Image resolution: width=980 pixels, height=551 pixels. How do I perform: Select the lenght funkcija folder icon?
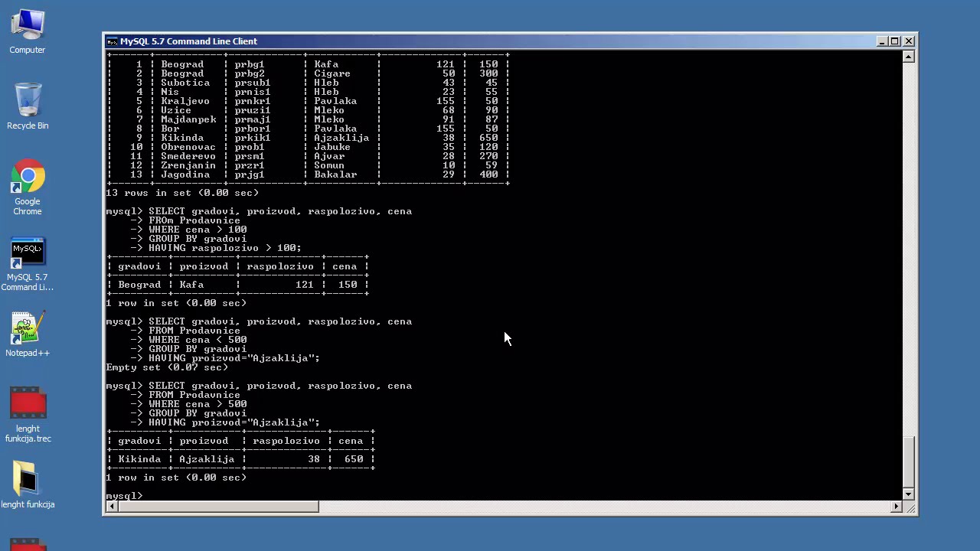[28, 484]
